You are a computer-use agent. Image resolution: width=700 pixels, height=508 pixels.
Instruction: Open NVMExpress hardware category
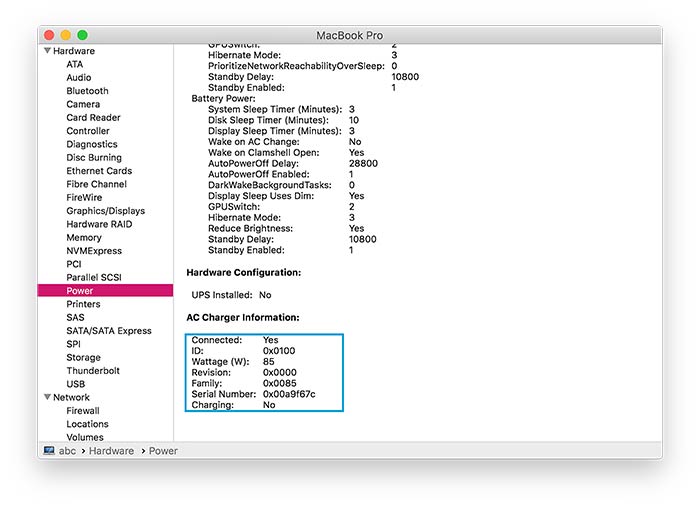(x=93, y=251)
